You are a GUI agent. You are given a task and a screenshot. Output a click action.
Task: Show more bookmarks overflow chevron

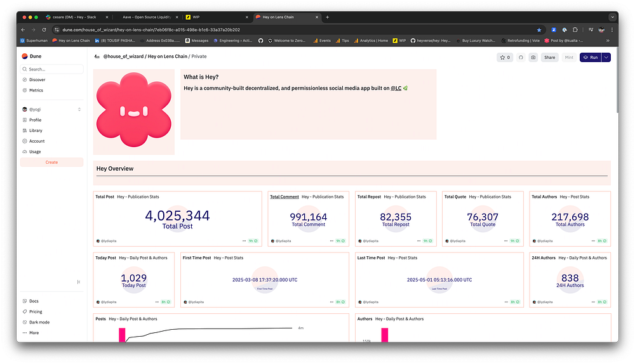608,41
